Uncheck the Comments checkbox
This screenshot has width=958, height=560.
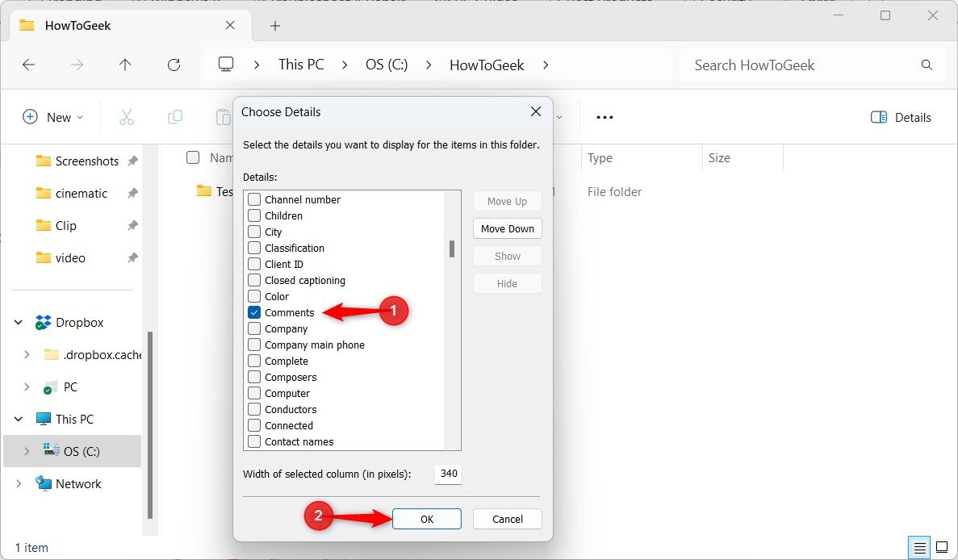(x=254, y=312)
